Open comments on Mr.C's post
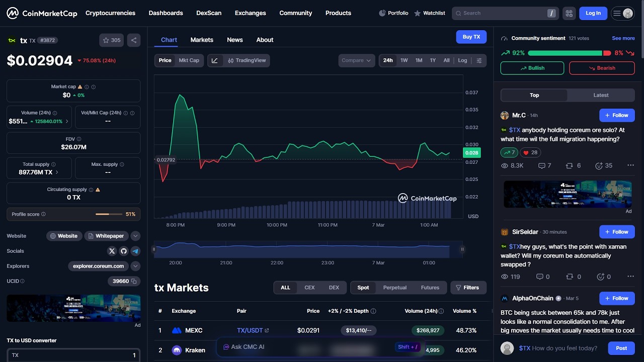Viewport: 644px width, 362px height. click(544, 165)
